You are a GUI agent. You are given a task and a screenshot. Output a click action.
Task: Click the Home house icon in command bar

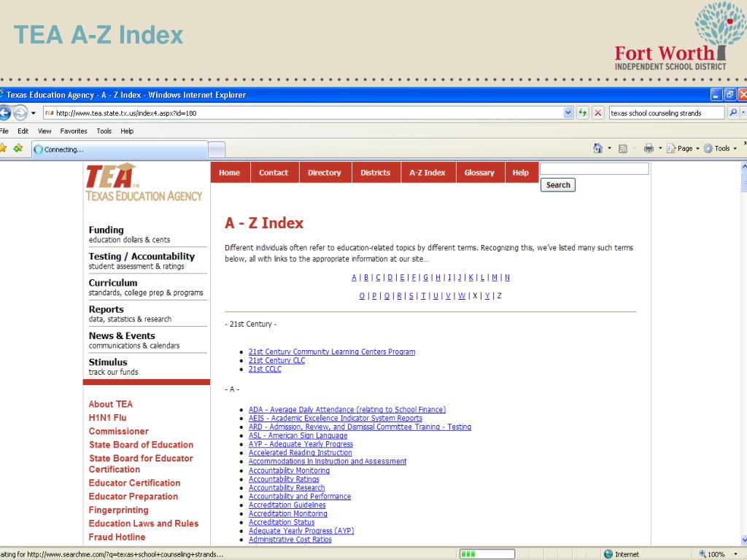(597, 149)
